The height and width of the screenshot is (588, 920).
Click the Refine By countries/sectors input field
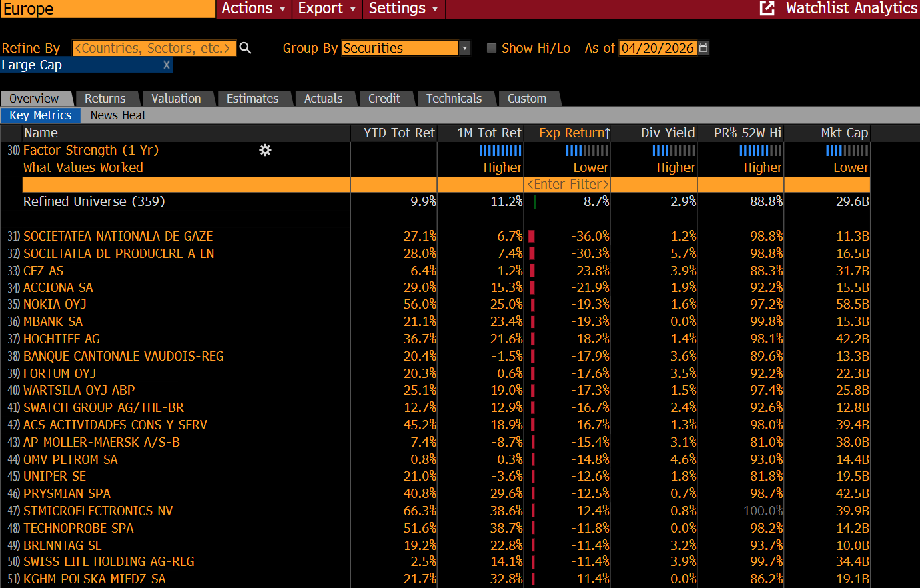pos(153,48)
